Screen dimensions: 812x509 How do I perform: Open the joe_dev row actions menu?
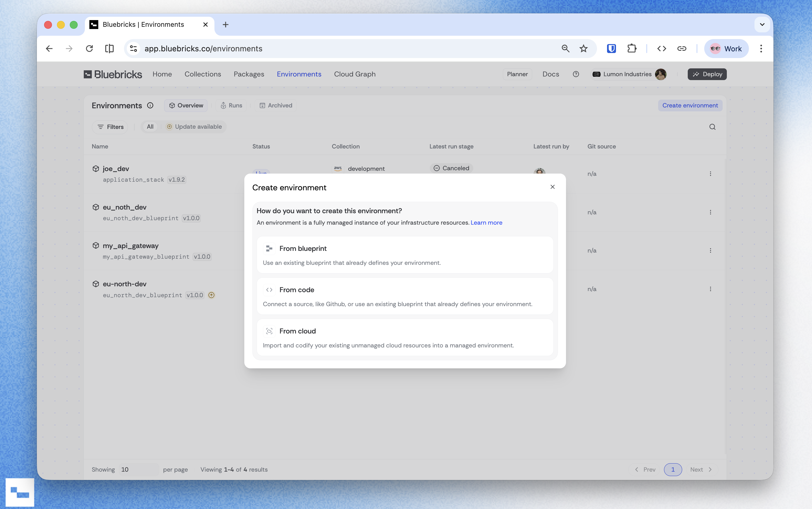coord(710,174)
